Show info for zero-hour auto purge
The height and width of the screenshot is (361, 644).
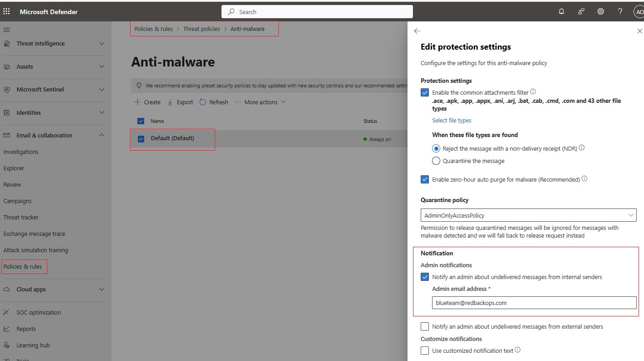click(584, 178)
